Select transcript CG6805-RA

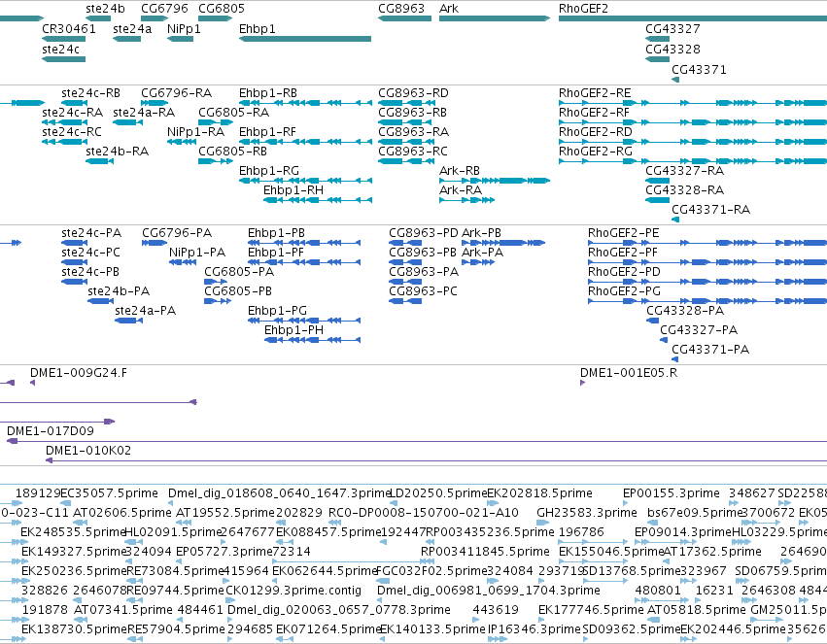point(233,113)
